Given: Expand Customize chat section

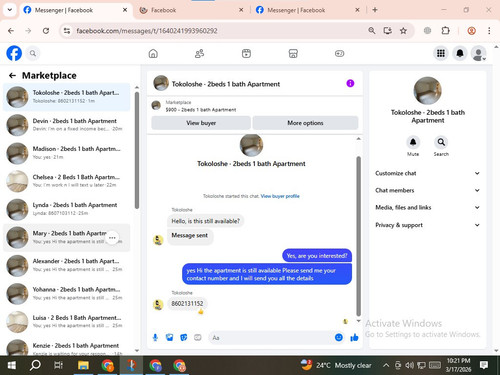Looking at the screenshot, I should [x=428, y=173].
